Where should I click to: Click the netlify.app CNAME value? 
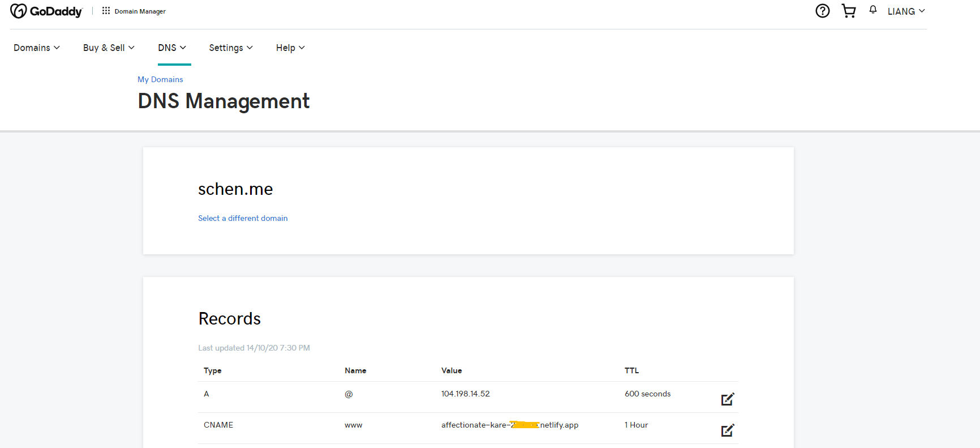[509, 425]
